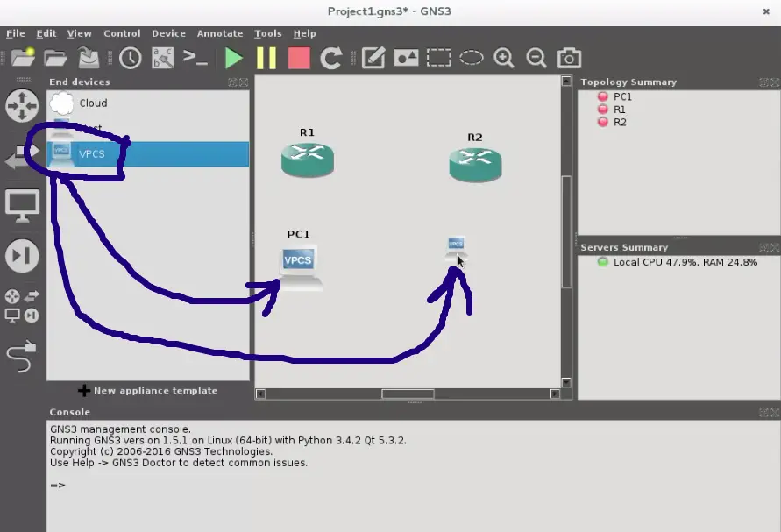Select VPCS in End devices list
The width and height of the screenshot is (781, 532).
click(x=148, y=154)
